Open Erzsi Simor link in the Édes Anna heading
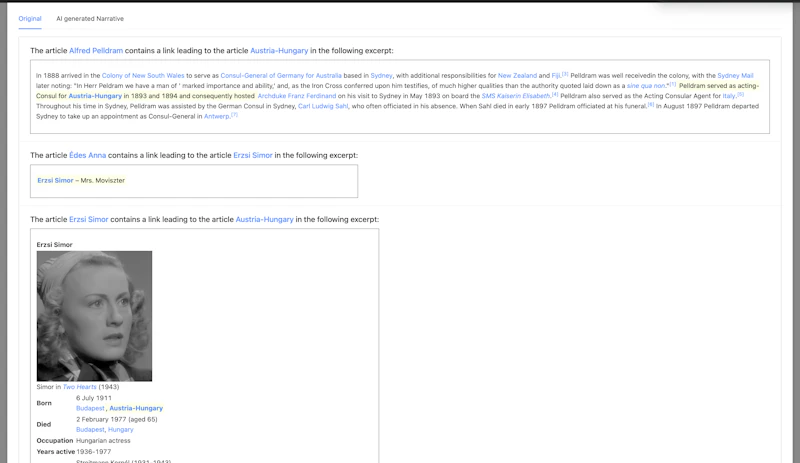Viewport: 800px width, 463px height. pyautogui.click(x=253, y=155)
